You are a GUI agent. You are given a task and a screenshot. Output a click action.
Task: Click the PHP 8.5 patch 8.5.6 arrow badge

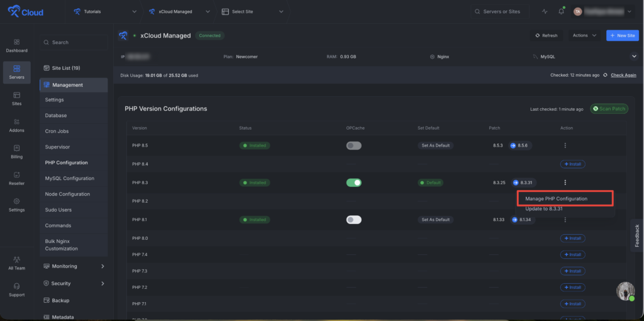point(520,145)
